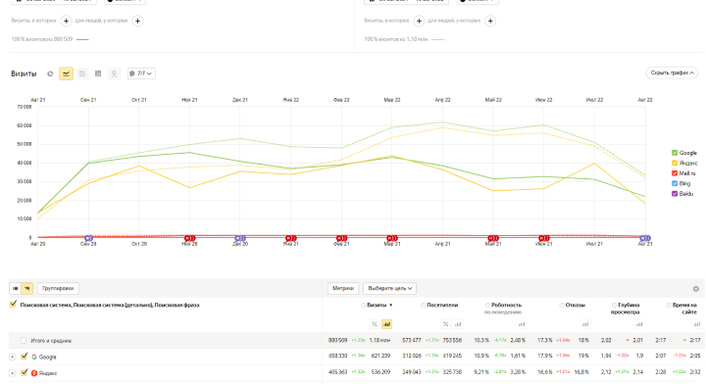Viewport: 706px width, 384px height.
Task: Switch table to tree view
Action: click(x=27, y=288)
